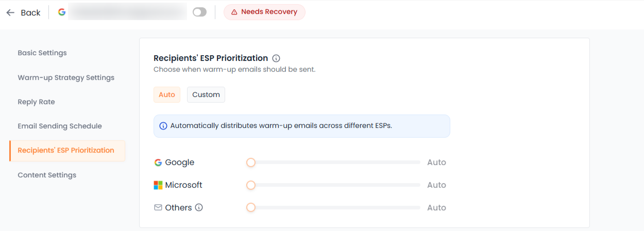This screenshot has height=231, width=644.
Task: Open Warm-up Strategy Settings section
Action: [66, 77]
